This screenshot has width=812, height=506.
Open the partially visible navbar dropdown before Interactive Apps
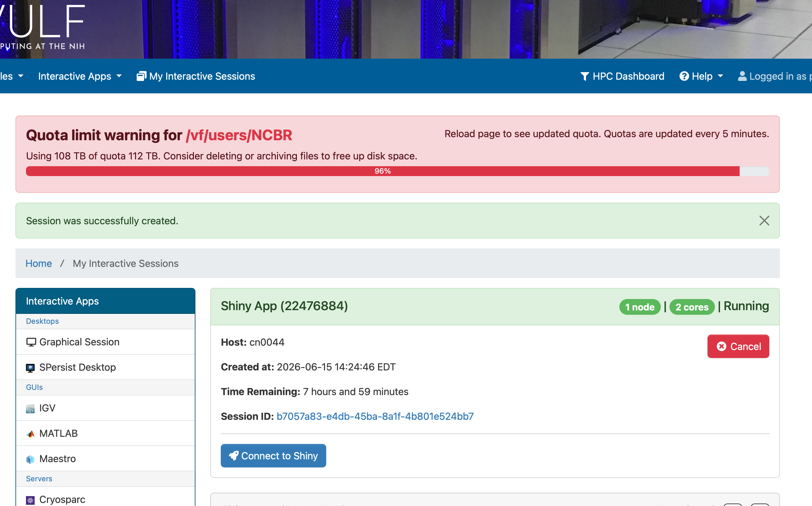(x=12, y=76)
